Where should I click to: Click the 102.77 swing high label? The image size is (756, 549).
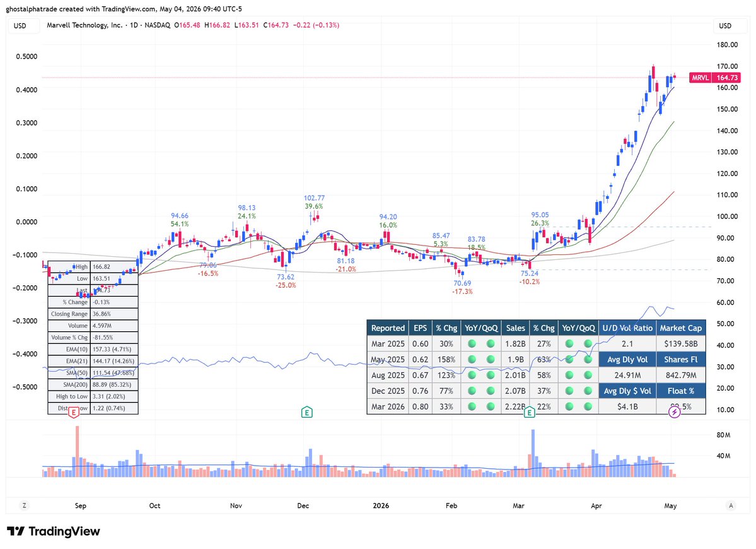pyautogui.click(x=314, y=198)
